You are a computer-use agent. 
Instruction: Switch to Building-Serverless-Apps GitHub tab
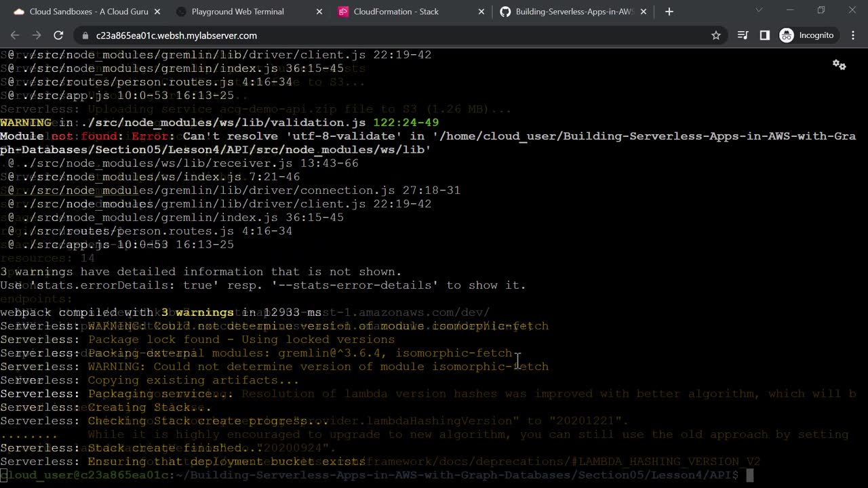[x=574, y=12]
